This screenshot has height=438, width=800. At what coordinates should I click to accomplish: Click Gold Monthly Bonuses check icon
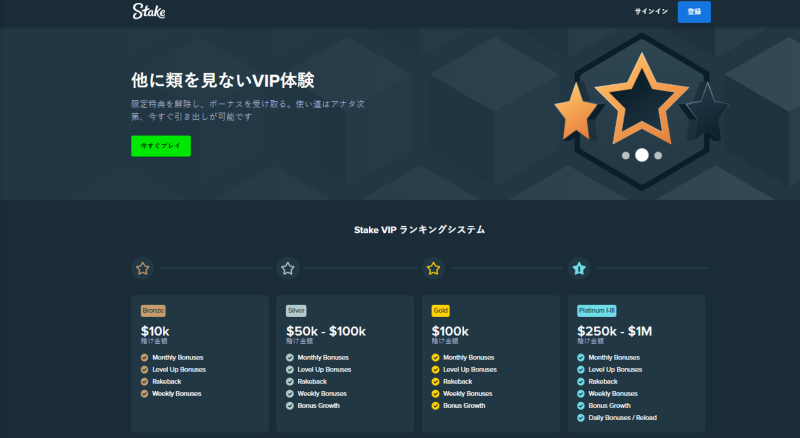coord(435,357)
